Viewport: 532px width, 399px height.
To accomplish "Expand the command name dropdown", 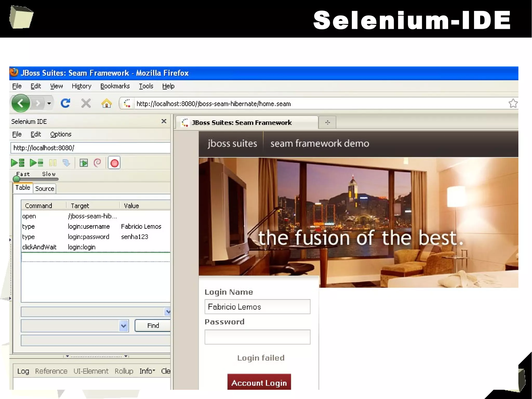I will [x=168, y=312].
